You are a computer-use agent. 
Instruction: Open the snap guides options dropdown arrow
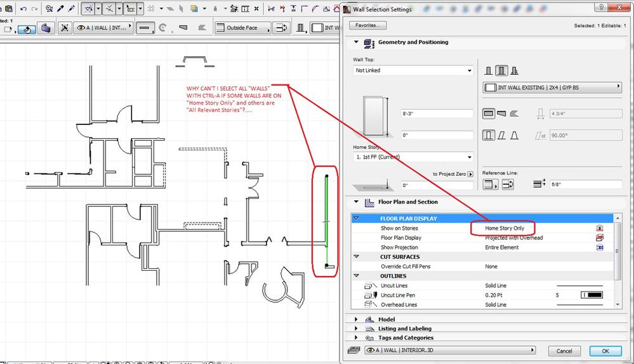[x=119, y=8]
